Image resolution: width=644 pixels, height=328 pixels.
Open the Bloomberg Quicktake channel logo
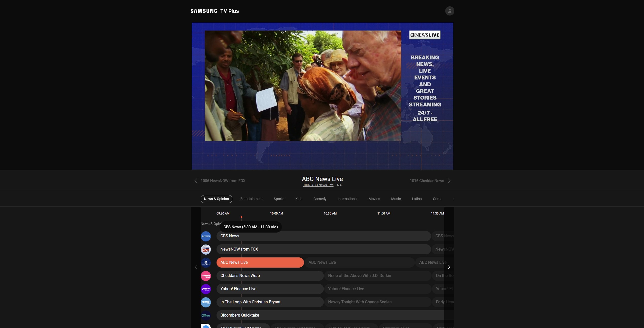[206, 316]
